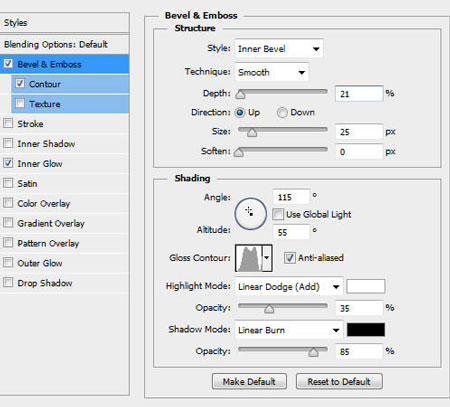
Task: Enable the Inner Shadow checkbox
Action: pos(8,143)
